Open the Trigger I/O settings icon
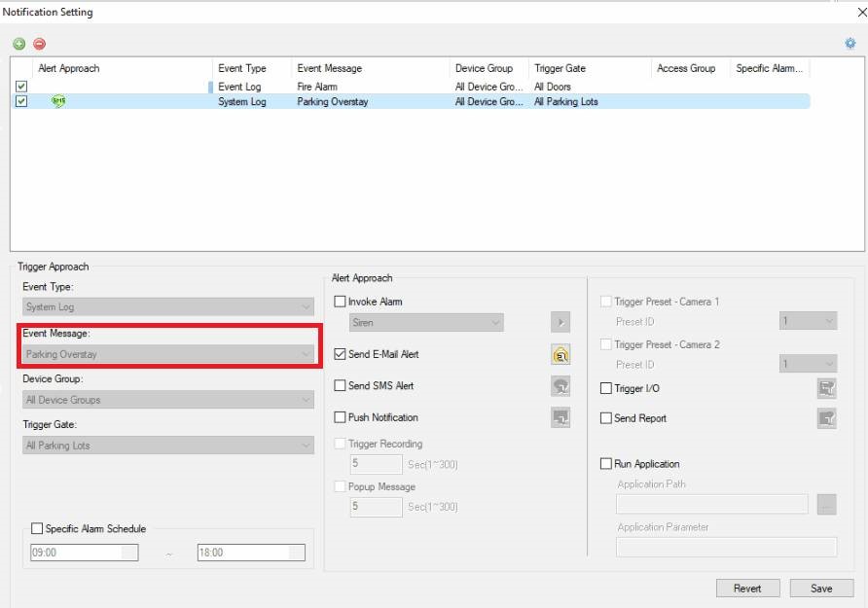868x608 pixels. pyautogui.click(x=826, y=388)
